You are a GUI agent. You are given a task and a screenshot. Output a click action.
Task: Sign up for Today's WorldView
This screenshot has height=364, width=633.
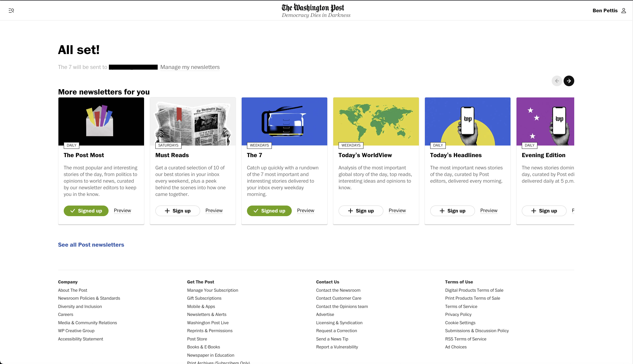pos(361,211)
